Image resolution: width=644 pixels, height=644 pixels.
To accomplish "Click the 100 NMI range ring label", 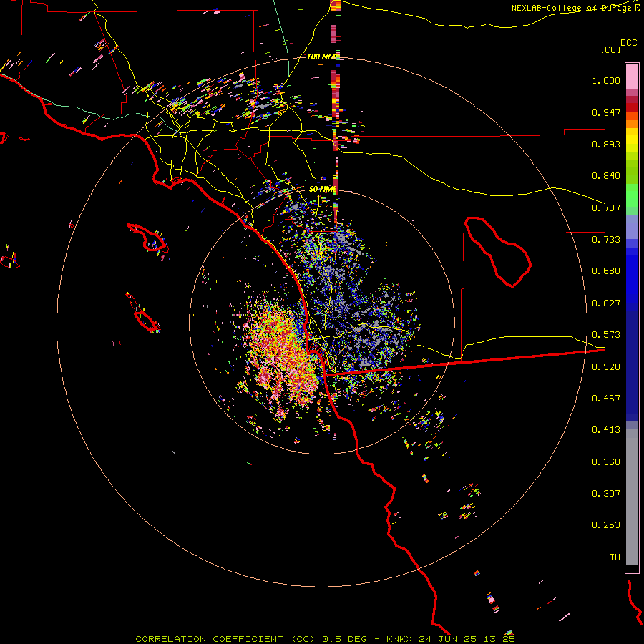I will pos(323,57).
